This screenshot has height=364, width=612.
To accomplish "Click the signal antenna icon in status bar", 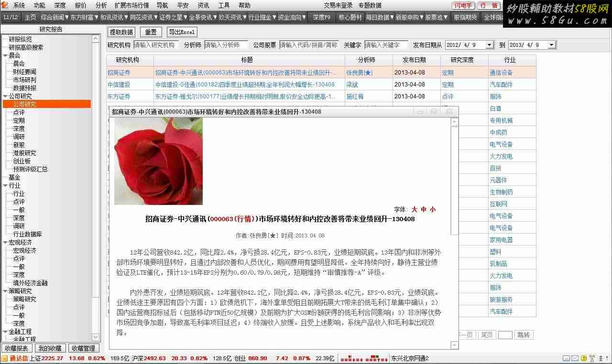I will pyautogui.click(x=592, y=358).
